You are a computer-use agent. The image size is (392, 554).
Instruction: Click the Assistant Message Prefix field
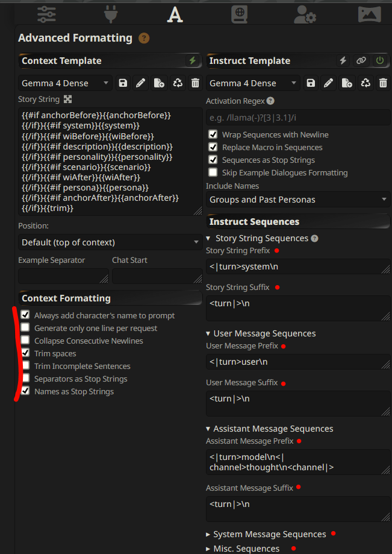(298, 462)
